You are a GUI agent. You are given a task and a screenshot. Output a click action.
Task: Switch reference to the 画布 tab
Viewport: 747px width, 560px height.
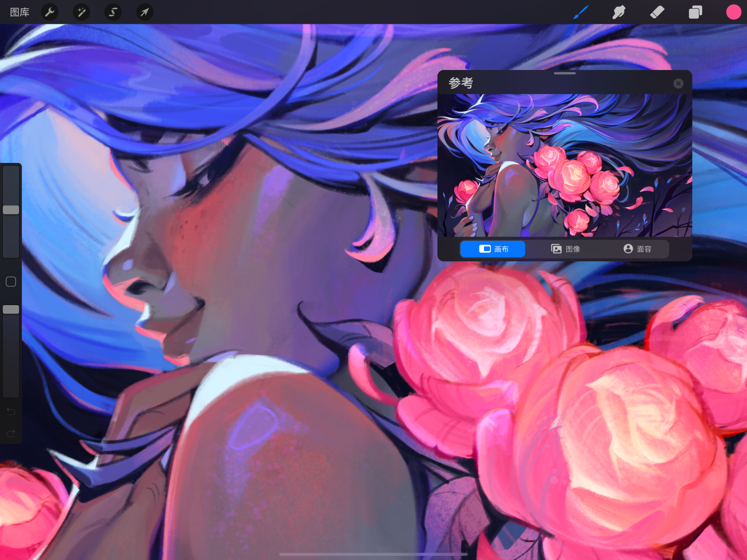(493, 249)
